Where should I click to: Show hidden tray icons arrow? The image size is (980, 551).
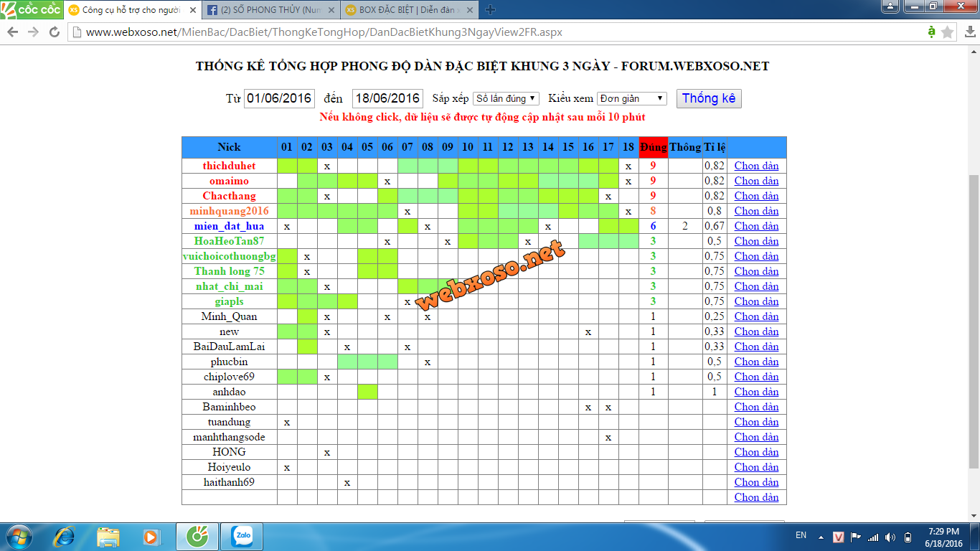point(822,537)
